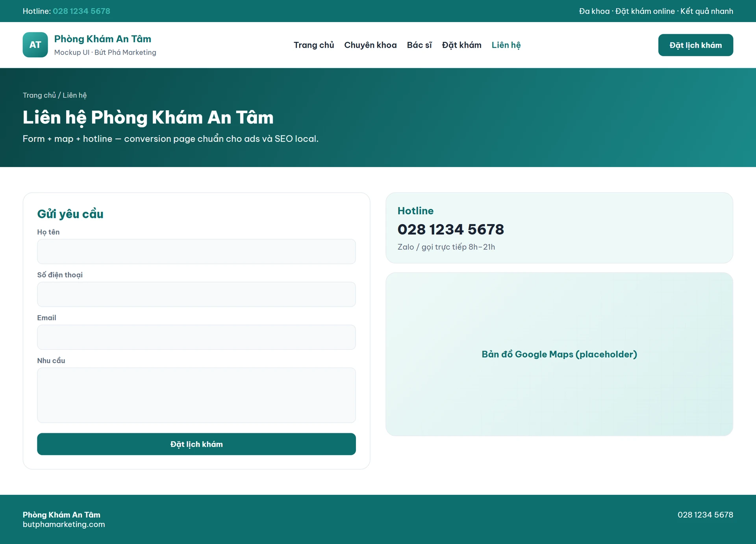Click footer Phòng Khám An Tâm text
The height and width of the screenshot is (544, 756).
click(x=61, y=514)
